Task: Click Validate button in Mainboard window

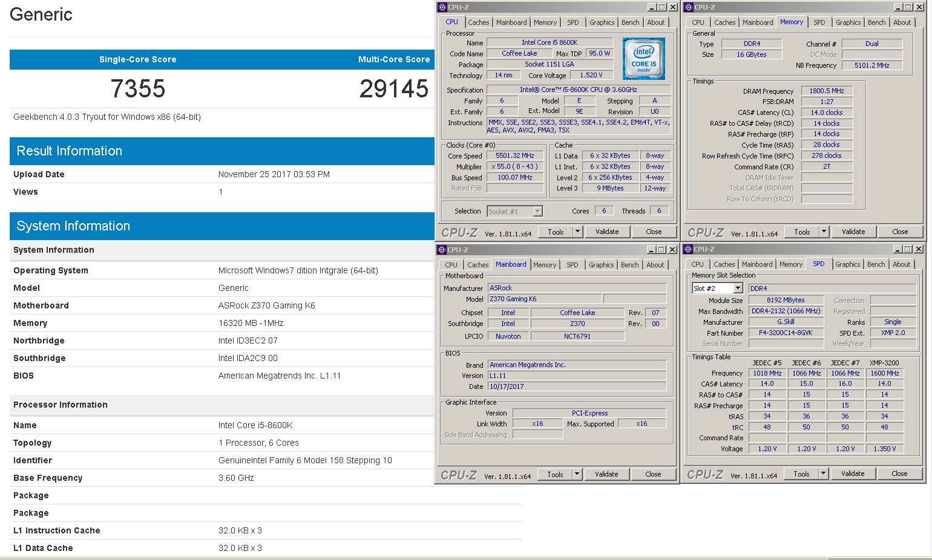Action: pos(606,474)
